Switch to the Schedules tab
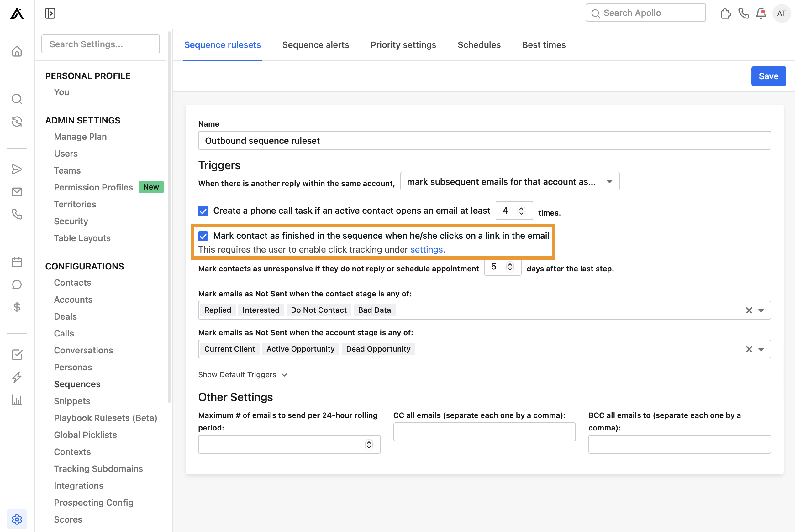Screen dimensions: 795x532 point(479,45)
